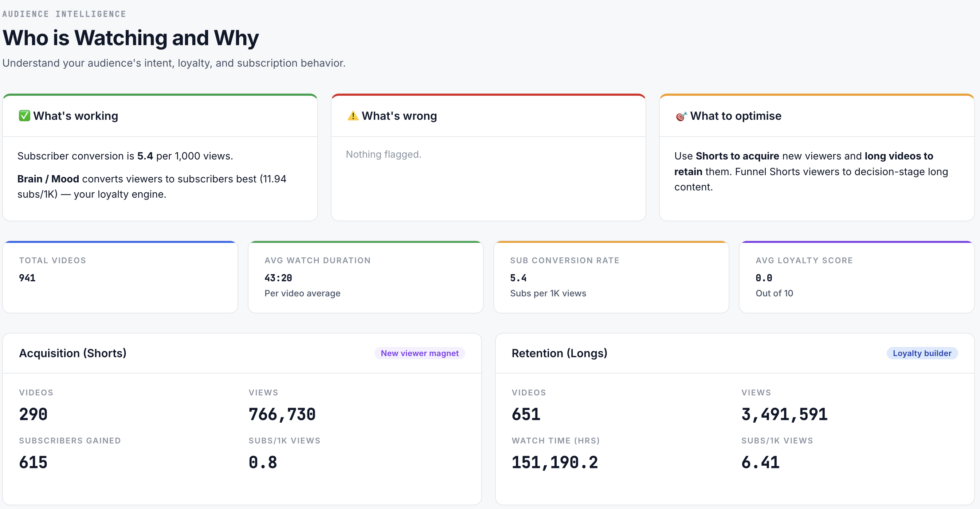Click the SUB CONVERSION RATE label
The image size is (980, 509).
click(x=565, y=260)
